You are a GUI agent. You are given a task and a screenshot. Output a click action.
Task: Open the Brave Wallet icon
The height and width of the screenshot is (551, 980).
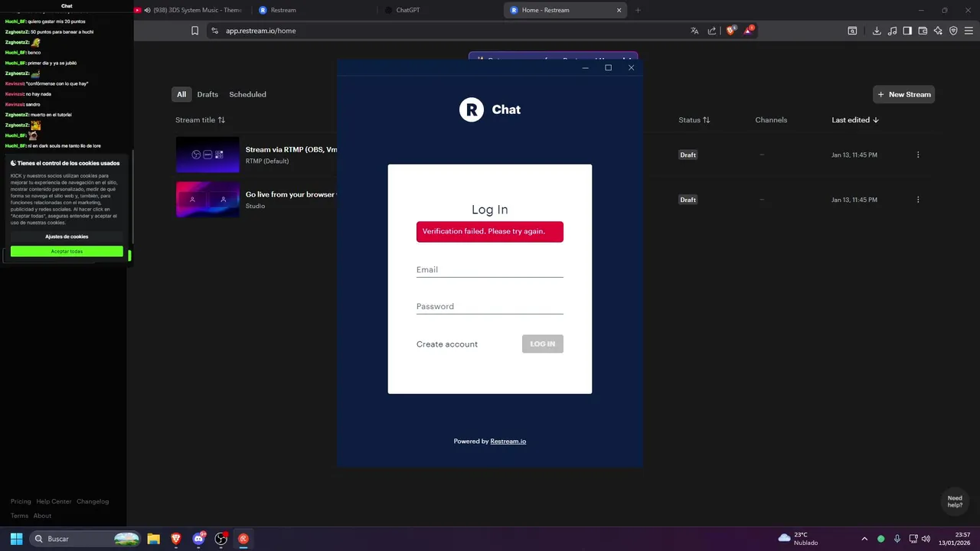923,31
